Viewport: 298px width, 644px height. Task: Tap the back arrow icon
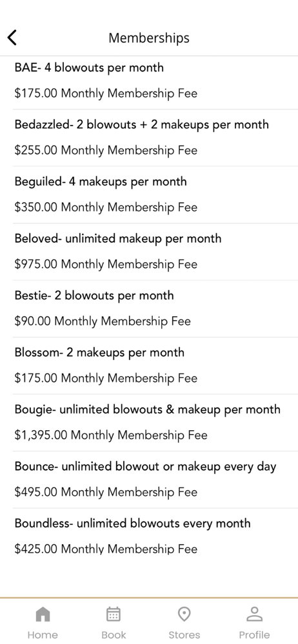point(12,37)
